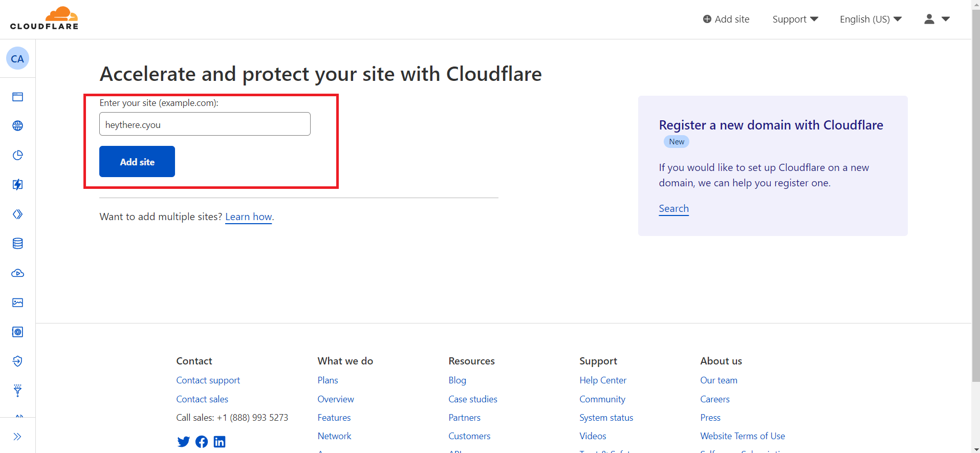The image size is (980, 453).
Task: Follow the Learn how link
Action: point(248,217)
